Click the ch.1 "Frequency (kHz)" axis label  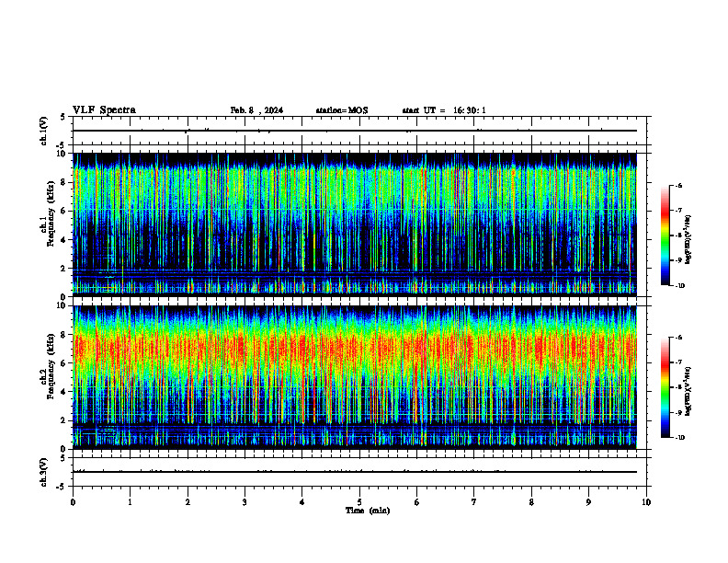51,213
